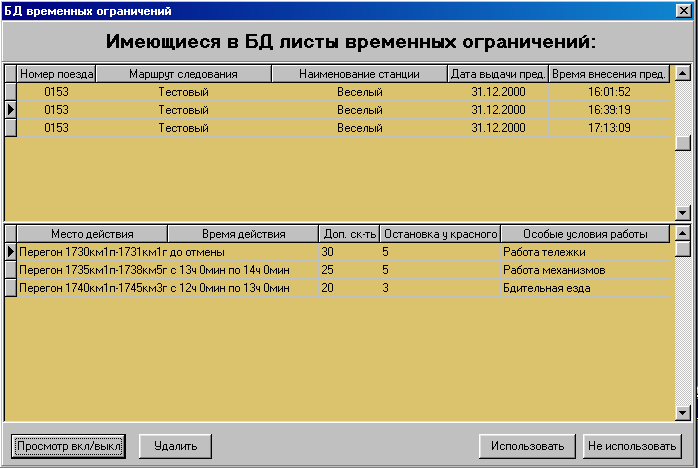The height and width of the screenshot is (468, 698).
Task: Click Веселый in the 17:13:09 row
Action: pyautogui.click(x=359, y=128)
